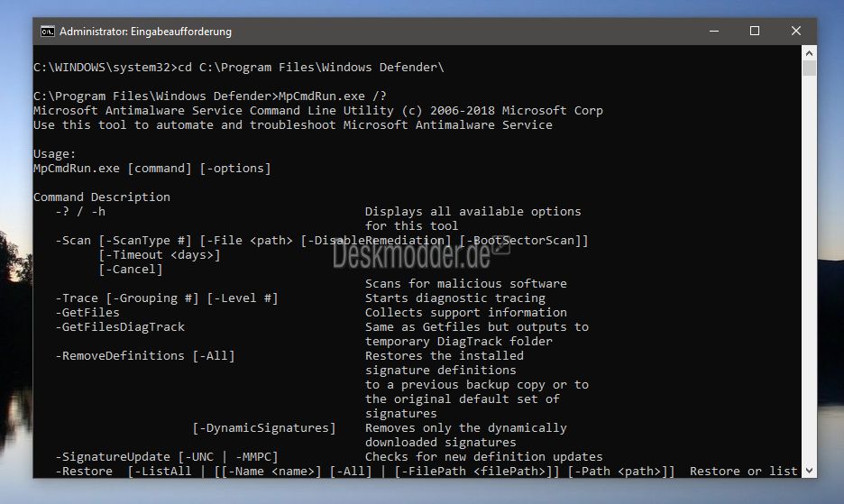This screenshot has width=844, height=504.
Task: Click the '-GetFilesDiagTrack' option text
Action: [120, 327]
